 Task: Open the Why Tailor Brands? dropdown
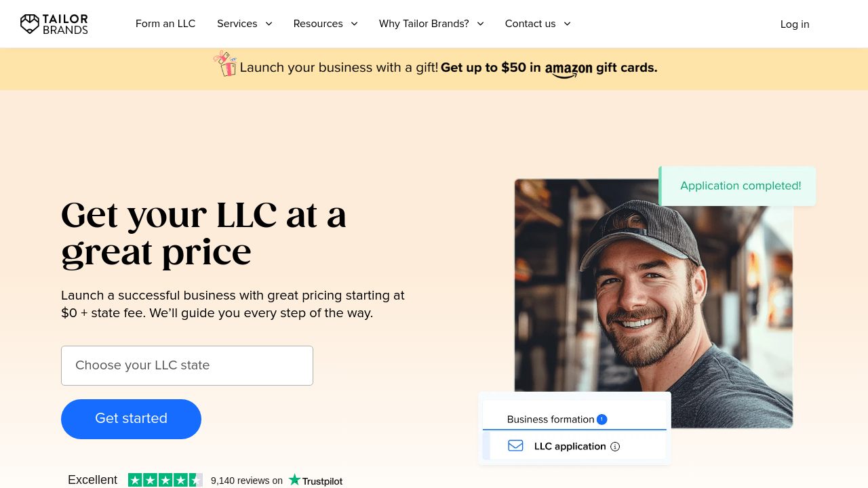click(x=431, y=24)
